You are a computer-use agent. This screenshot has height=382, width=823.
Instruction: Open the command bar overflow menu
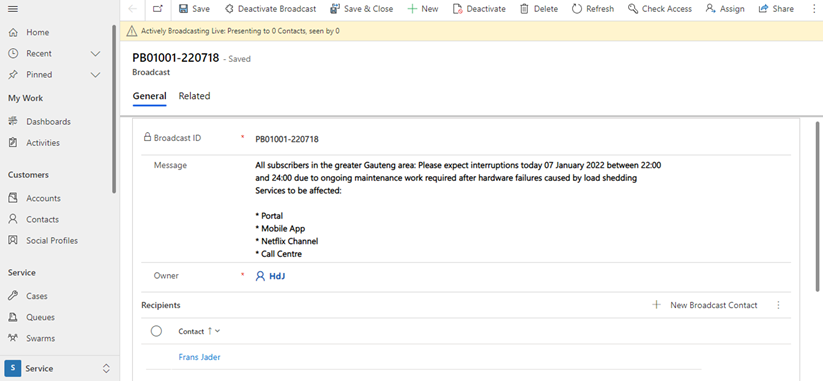[x=814, y=9]
